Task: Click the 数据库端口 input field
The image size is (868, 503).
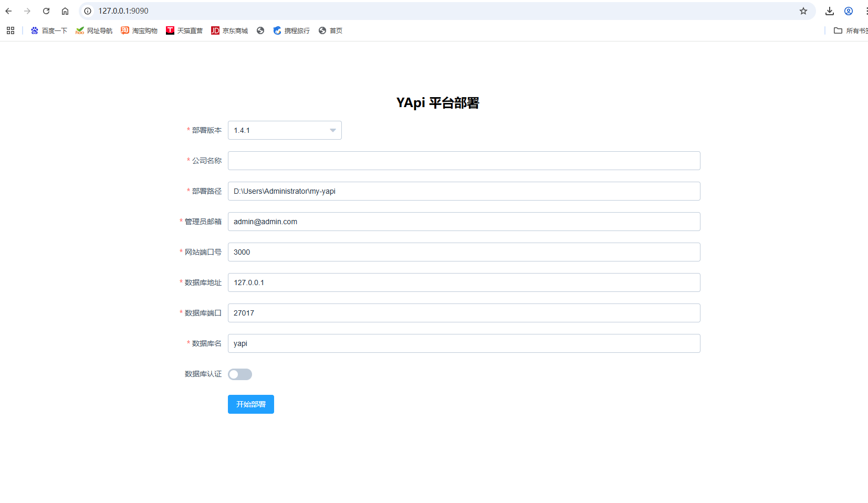Action: [464, 313]
